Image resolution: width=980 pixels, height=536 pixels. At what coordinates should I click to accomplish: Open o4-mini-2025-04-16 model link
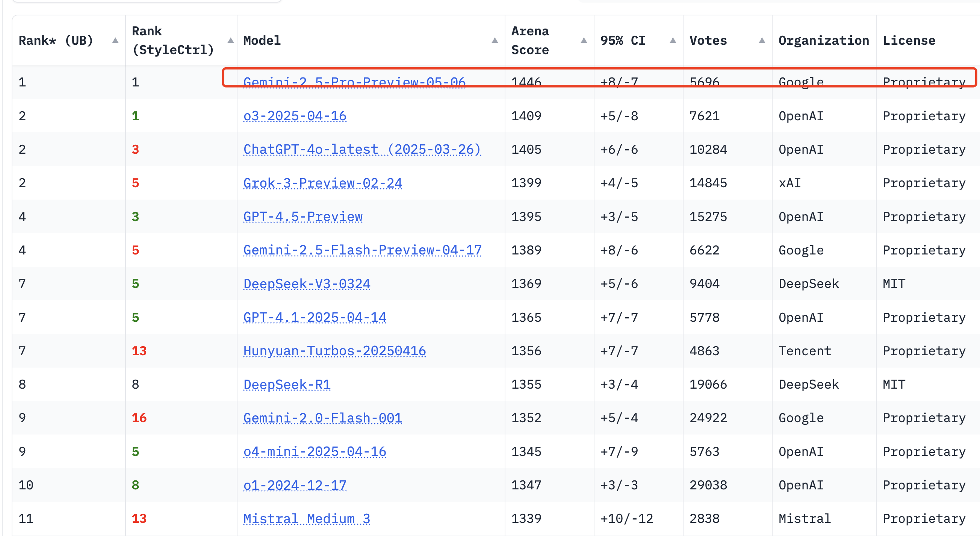pyautogui.click(x=315, y=451)
